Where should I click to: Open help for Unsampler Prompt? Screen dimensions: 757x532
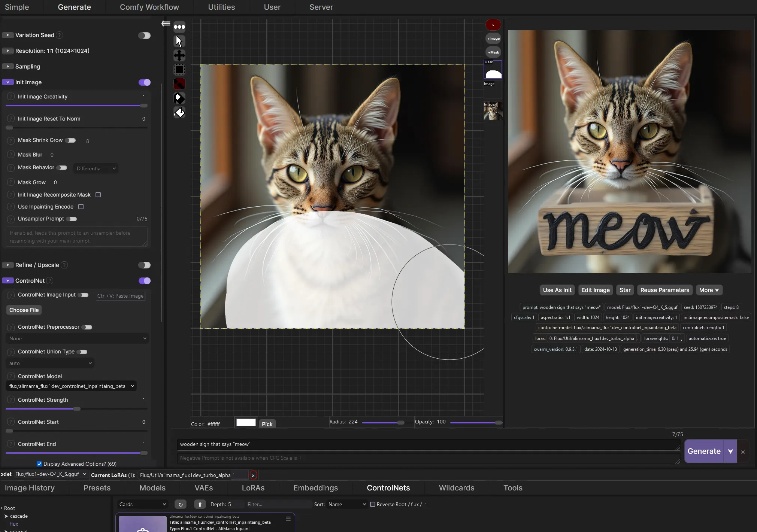coord(11,219)
